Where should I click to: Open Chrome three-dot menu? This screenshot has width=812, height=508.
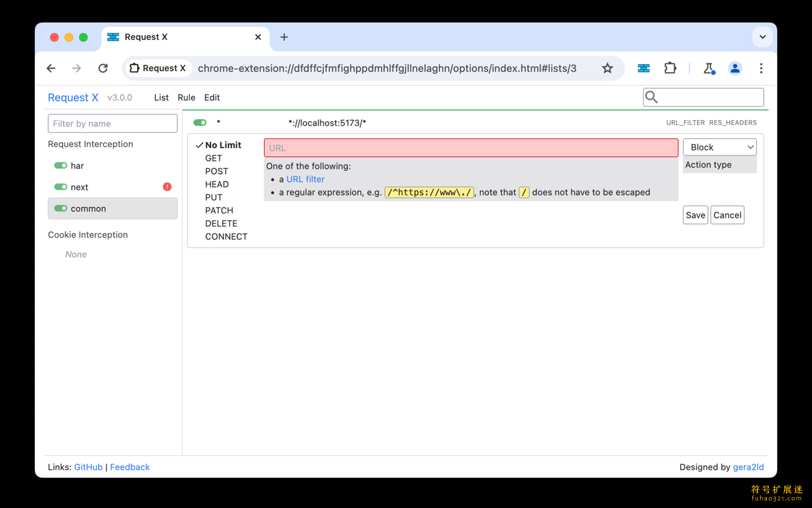761,68
